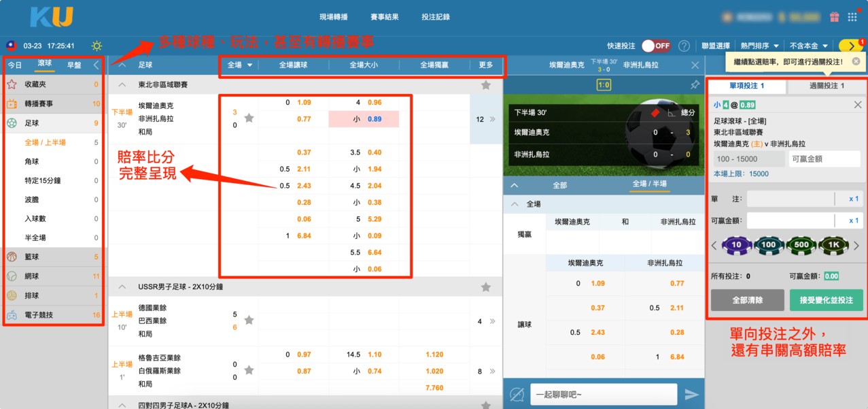Mute chat using the crossed bubble icon
The image size is (868, 409).
[517, 395]
